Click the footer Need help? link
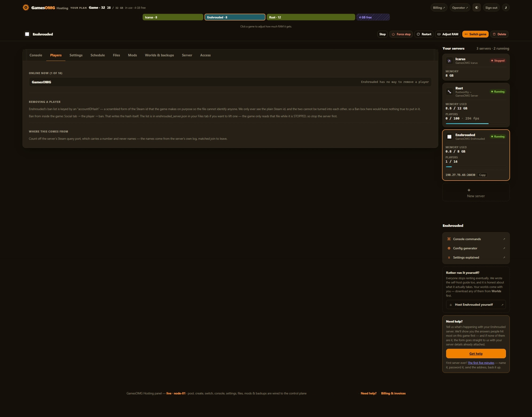The width and height of the screenshot is (532, 417). tap(368, 394)
